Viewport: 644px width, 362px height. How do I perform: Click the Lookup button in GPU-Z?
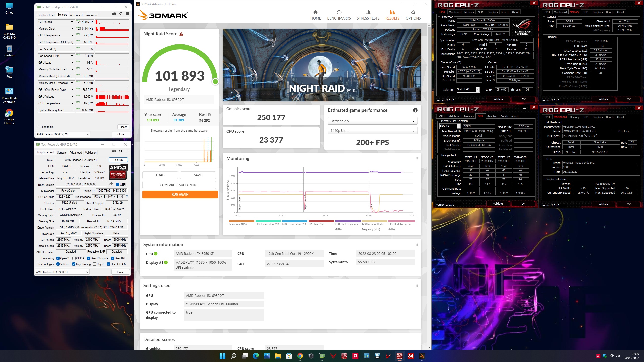[118, 160]
